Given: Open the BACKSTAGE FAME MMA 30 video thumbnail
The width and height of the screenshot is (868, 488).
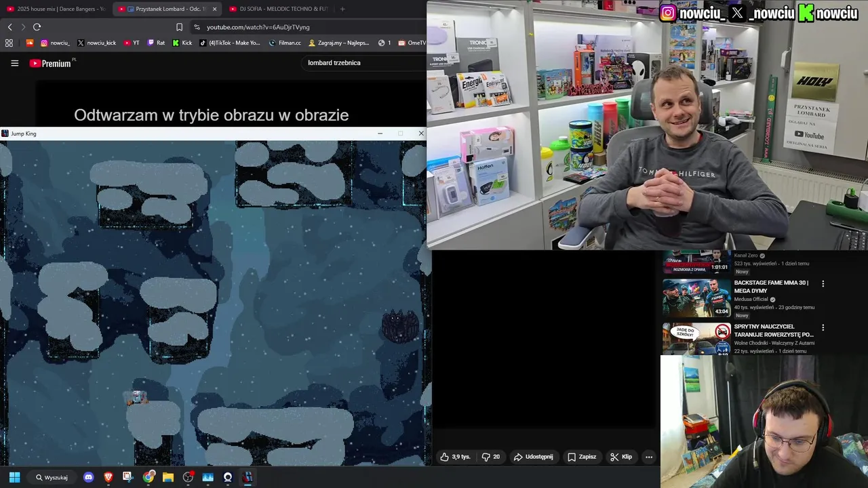Looking at the screenshot, I should click(x=696, y=298).
